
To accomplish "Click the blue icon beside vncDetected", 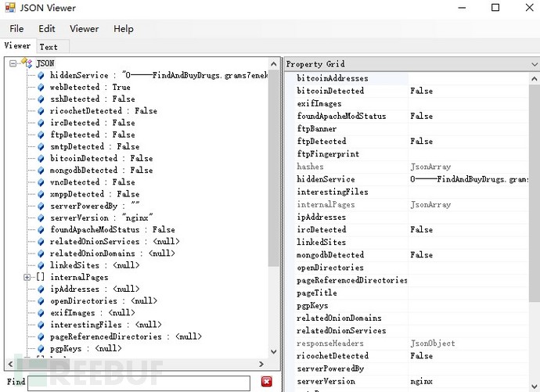I will 41,182.
